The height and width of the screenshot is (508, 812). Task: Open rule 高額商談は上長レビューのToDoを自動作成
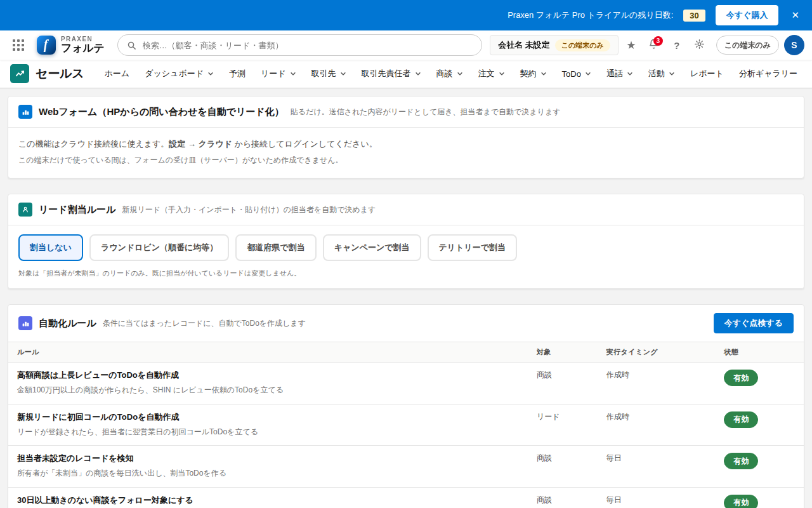point(98,375)
